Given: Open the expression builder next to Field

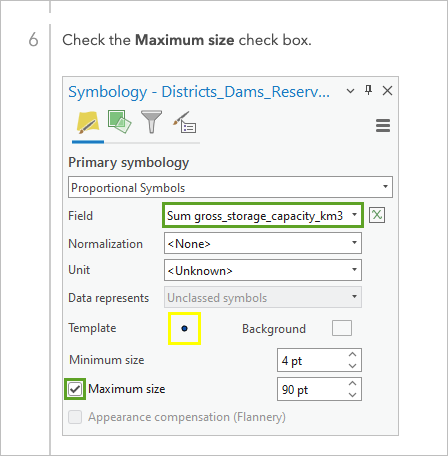Looking at the screenshot, I should 377,215.
